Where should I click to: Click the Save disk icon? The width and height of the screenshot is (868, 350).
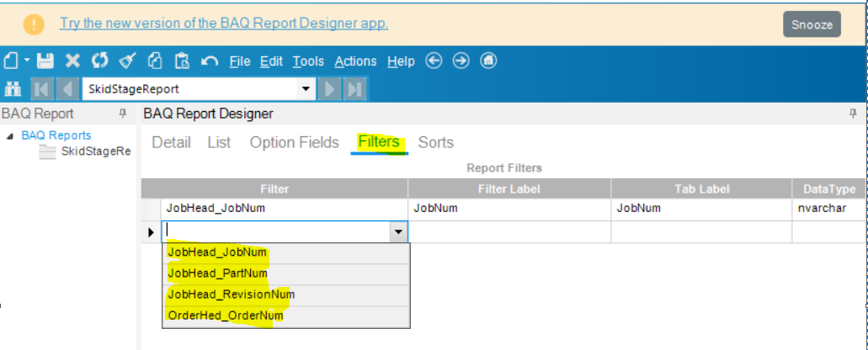[45, 61]
